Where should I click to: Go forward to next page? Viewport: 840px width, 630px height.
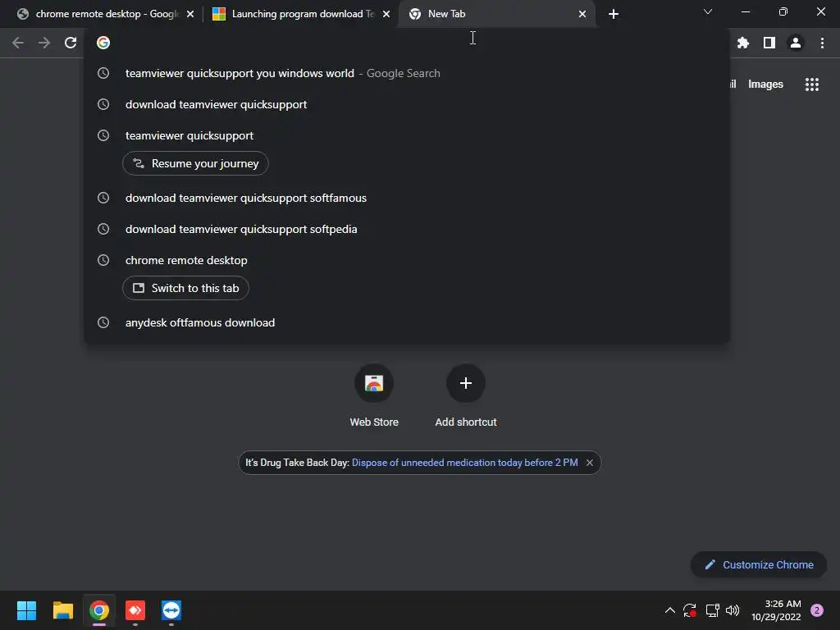tap(44, 43)
